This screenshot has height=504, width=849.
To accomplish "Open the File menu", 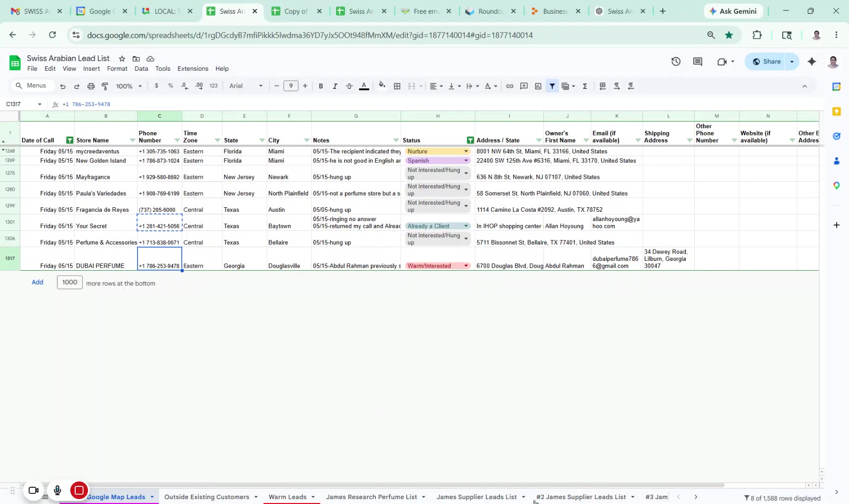I will pyautogui.click(x=32, y=69).
